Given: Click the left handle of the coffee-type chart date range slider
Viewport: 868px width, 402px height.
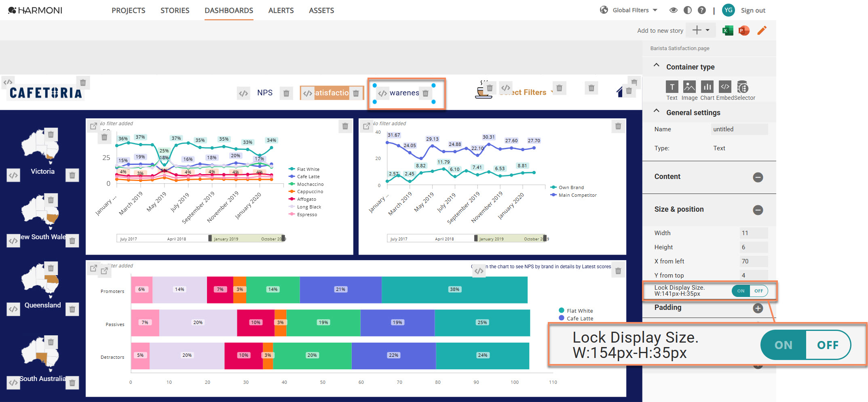Looking at the screenshot, I should point(210,238).
